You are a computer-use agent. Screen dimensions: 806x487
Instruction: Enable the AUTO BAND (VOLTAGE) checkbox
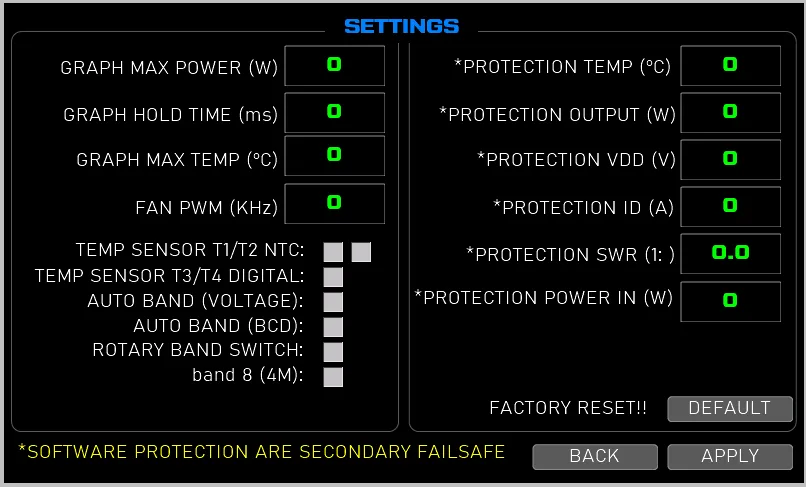333,302
